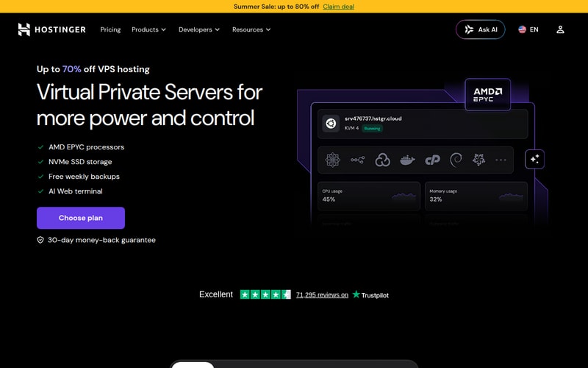The image size is (588, 368).
Task: Open the Pricing page
Action: pos(110,29)
